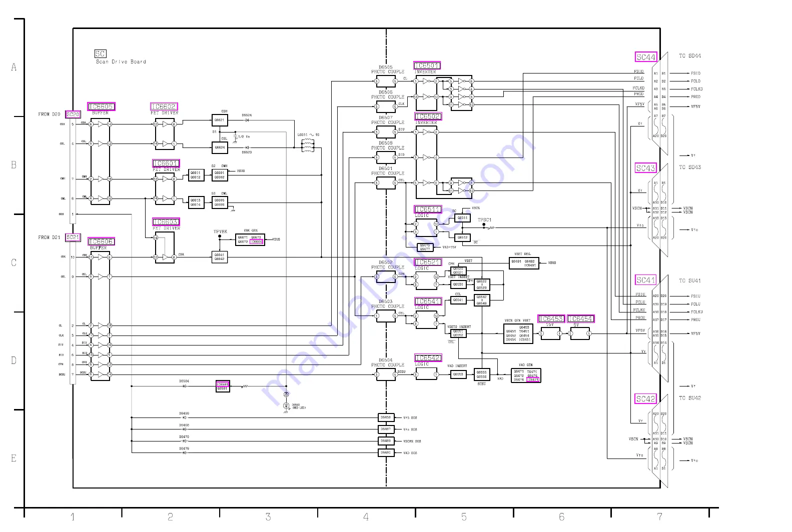Click the D6504 photo coupler block
This screenshot has height=532, width=792.
tap(386, 374)
